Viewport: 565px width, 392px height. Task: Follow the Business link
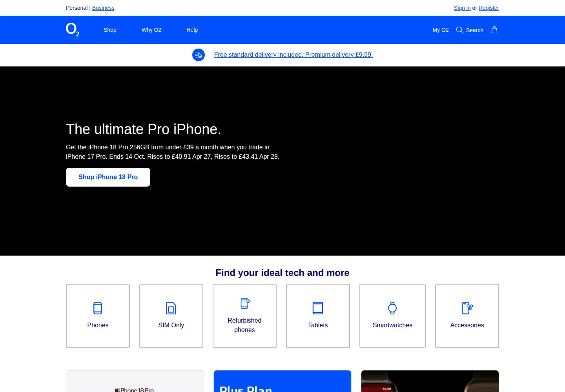pyautogui.click(x=103, y=8)
